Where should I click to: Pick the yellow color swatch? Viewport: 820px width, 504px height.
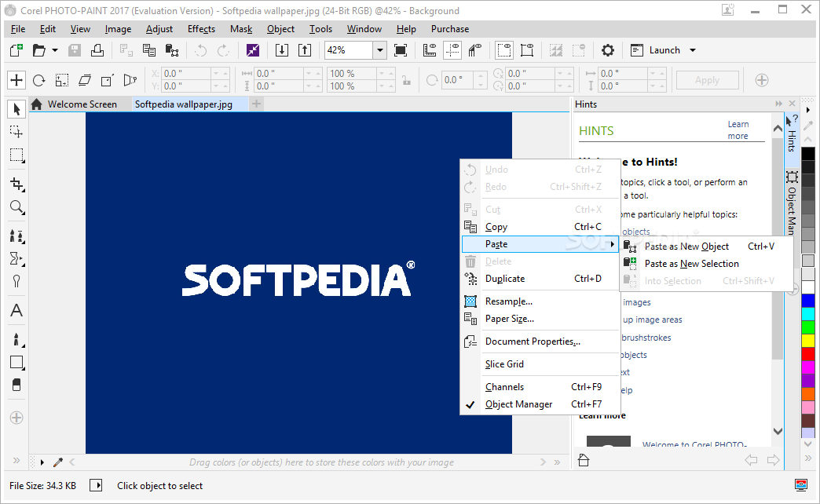(x=808, y=341)
